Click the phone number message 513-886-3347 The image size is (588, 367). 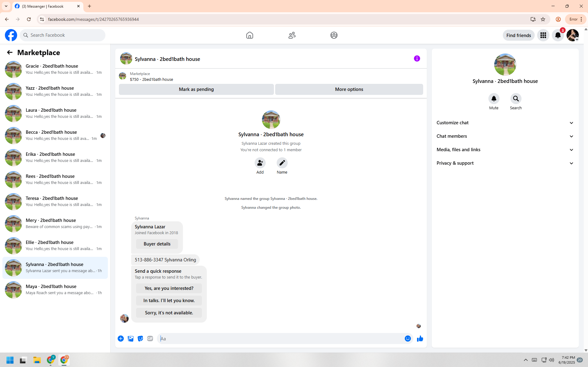[x=165, y=260]
